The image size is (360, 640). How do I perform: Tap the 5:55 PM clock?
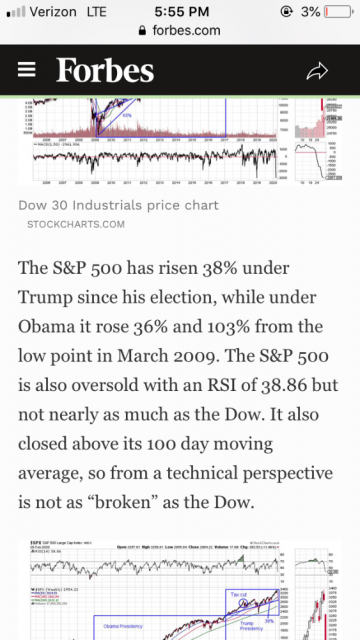[x=182, y=12]
